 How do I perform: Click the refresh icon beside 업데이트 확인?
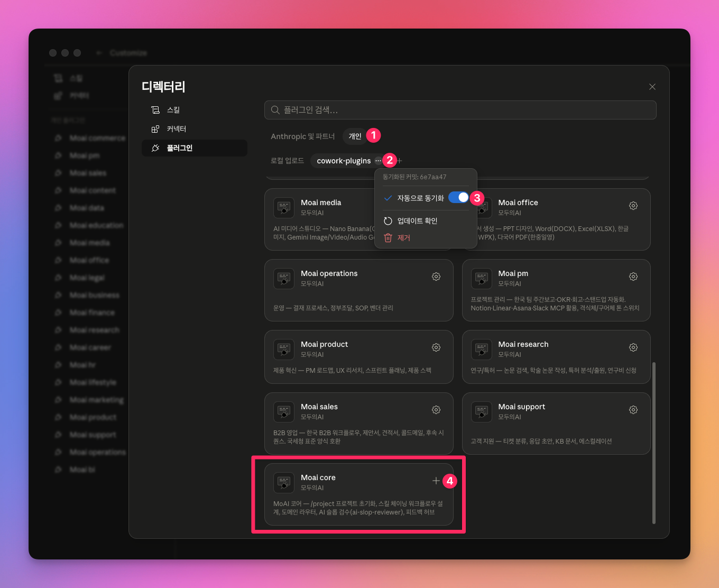click(x=388, y=221)
